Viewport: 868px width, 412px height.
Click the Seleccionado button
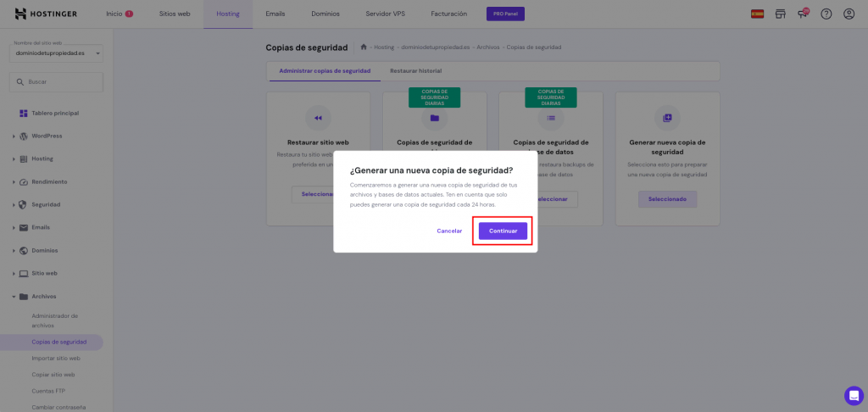click(668, 199)
